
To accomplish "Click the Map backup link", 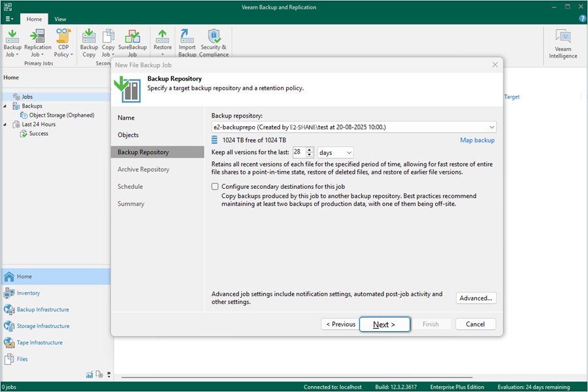I will pos(477,140).
